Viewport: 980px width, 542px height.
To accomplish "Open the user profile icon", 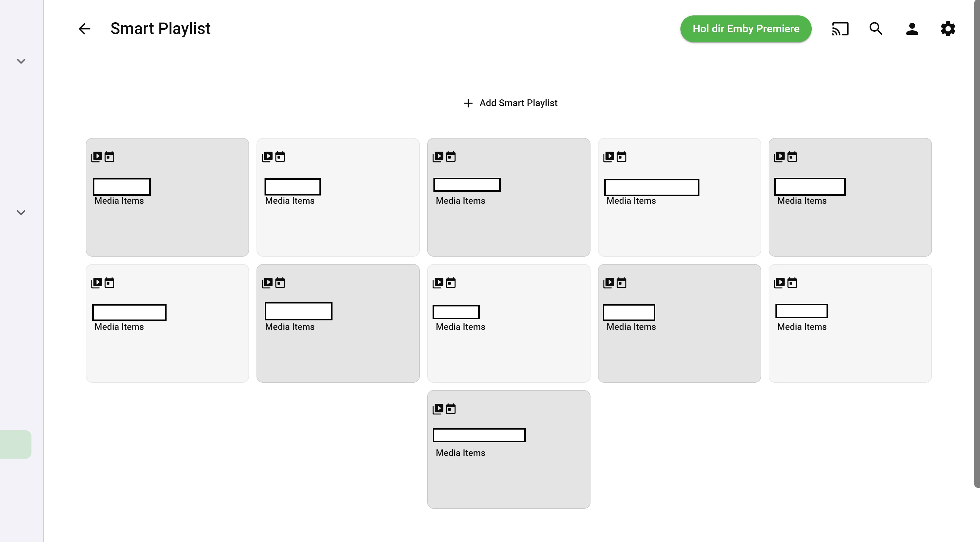I will (911, 28).
